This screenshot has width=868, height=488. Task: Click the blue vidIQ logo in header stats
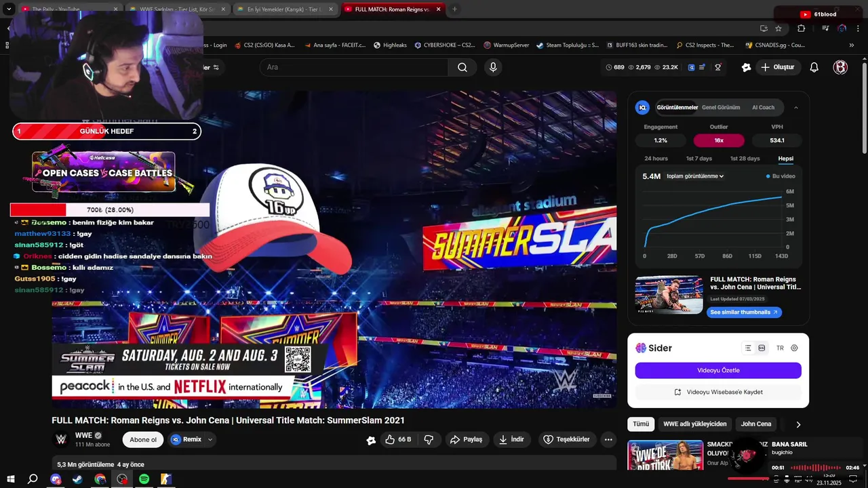691,67
